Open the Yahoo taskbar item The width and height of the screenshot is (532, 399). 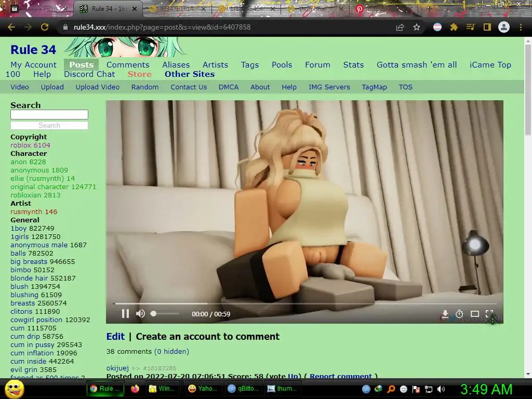[204, 389]
